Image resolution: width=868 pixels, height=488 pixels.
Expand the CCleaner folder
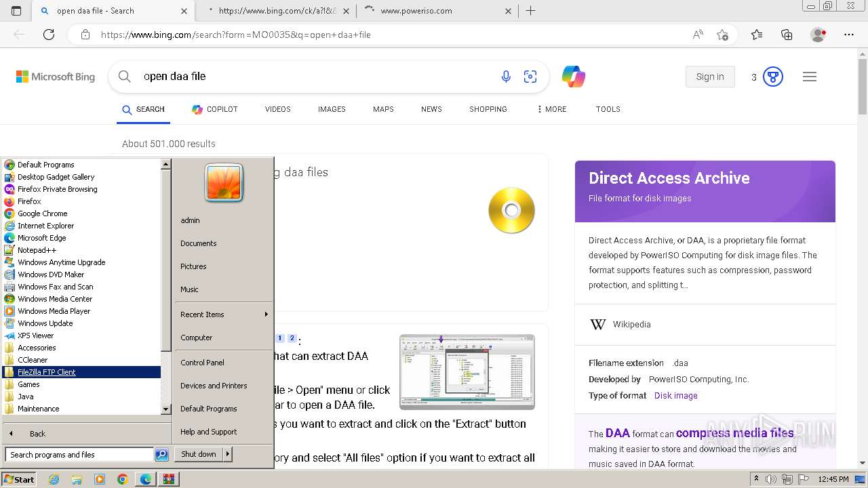(33, 360)
